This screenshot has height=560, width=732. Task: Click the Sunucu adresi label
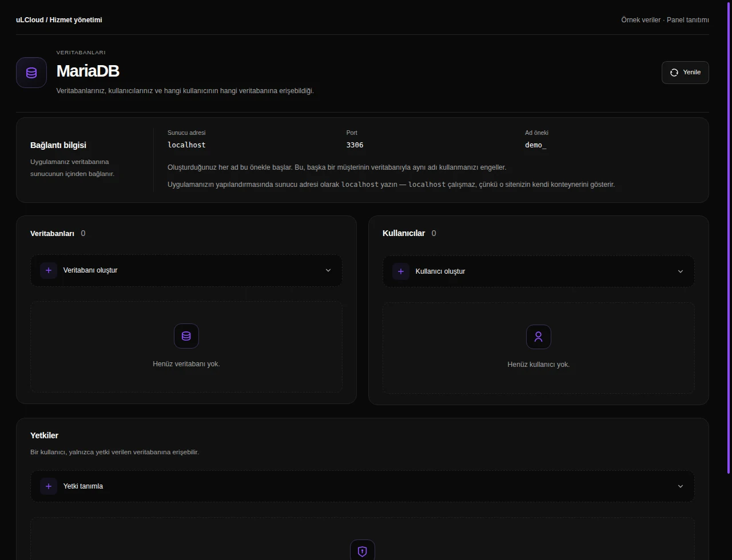pos(186,133)
